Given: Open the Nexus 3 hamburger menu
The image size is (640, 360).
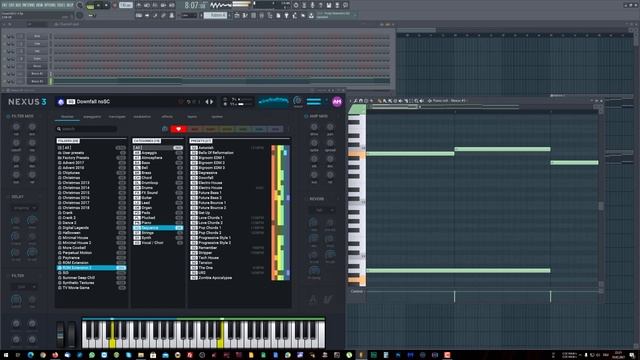Looking at the screenshot, I should [313, 101].
